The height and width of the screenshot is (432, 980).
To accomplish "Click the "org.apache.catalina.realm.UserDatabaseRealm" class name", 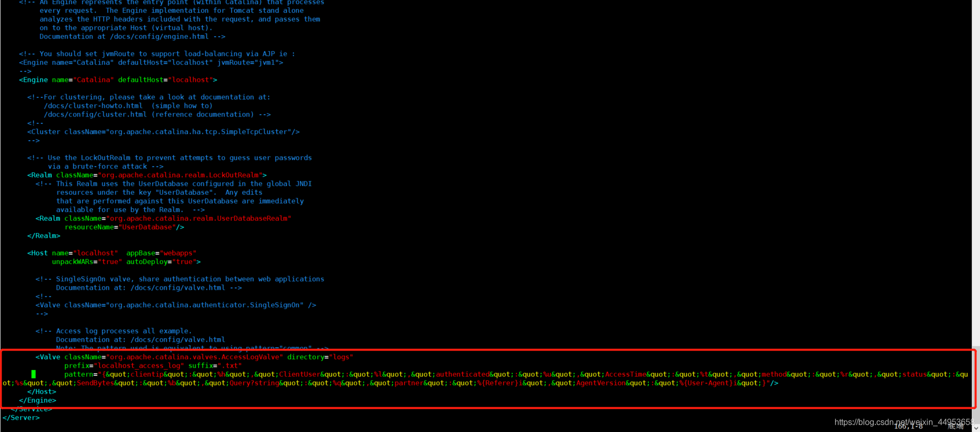I will pyautogui.click(x=199, y=219).
